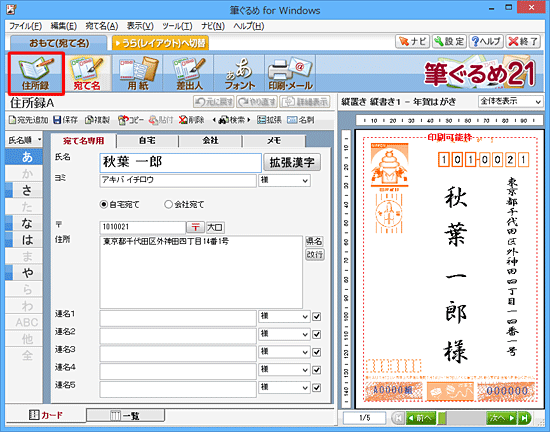Select the 宛て名 addressee tool icon
The height and width of the screenshot is (432, 550).
[87, 74]
